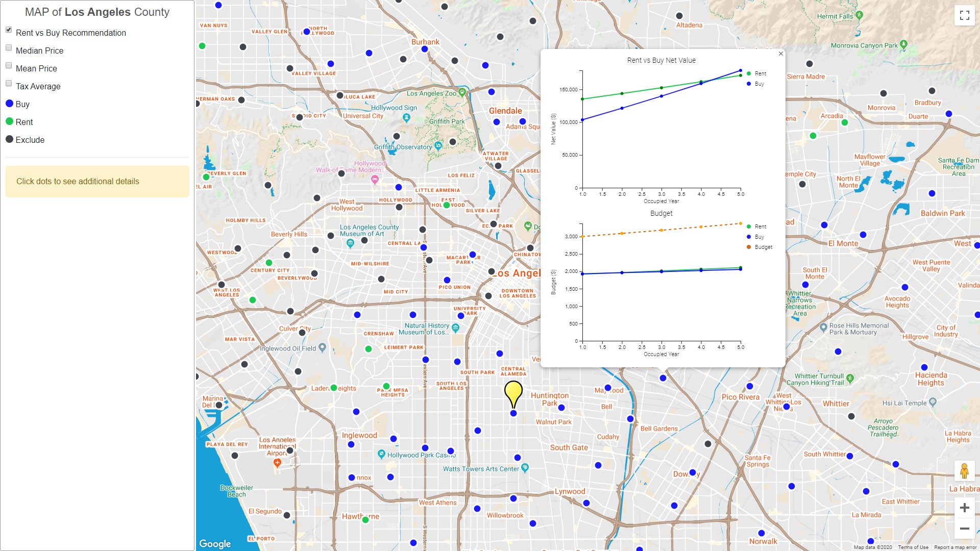Click the green Rent legend dot
This screenshot has width=980, height=551.
coord(9,121)
